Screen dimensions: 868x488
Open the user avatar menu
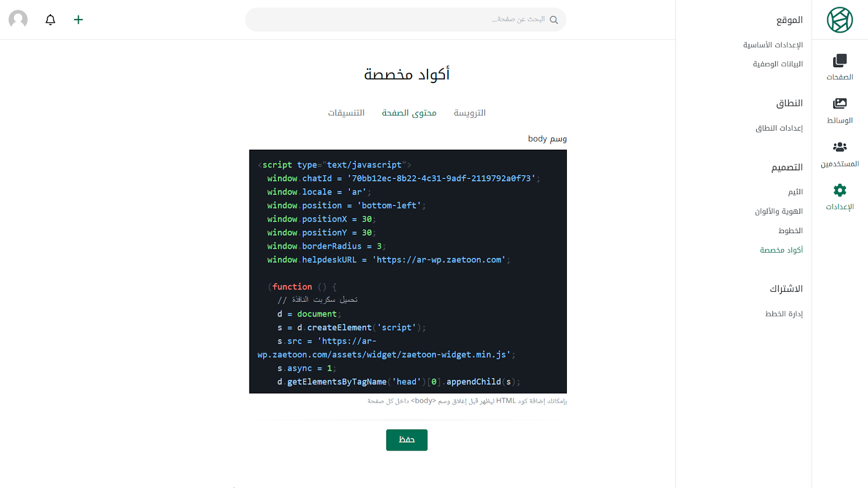(18, 20)
